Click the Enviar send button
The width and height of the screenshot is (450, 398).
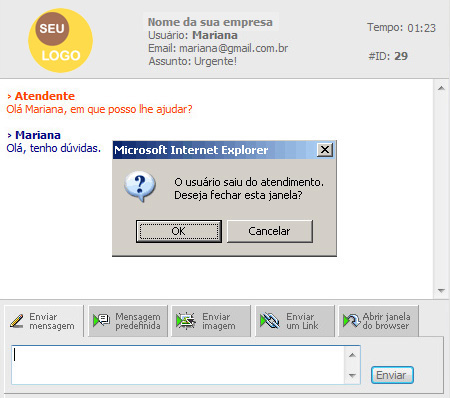tap(392, 375)
